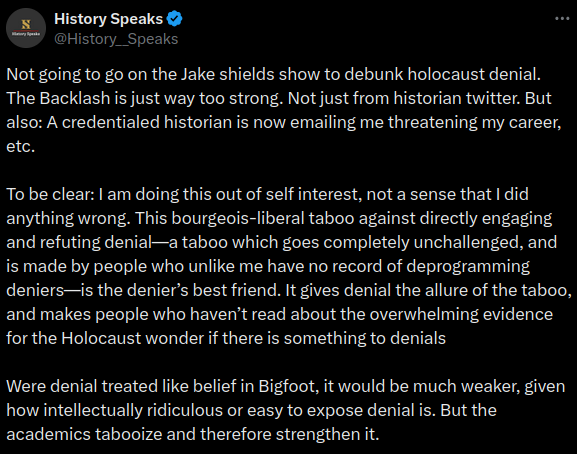Click the hyphenated 'bourgeois-liberal' word
577x454 pixels.
tap(238, 218)
